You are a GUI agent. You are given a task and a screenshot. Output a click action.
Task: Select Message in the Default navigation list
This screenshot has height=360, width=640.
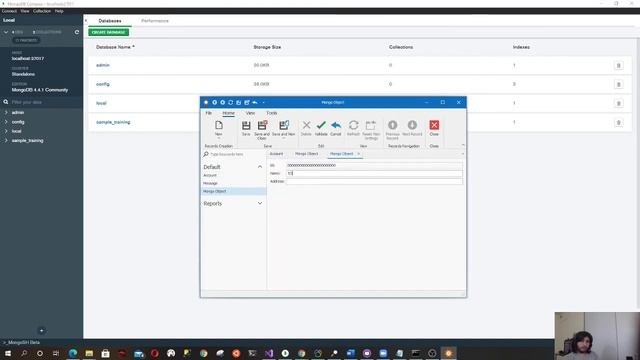(210, 183)
